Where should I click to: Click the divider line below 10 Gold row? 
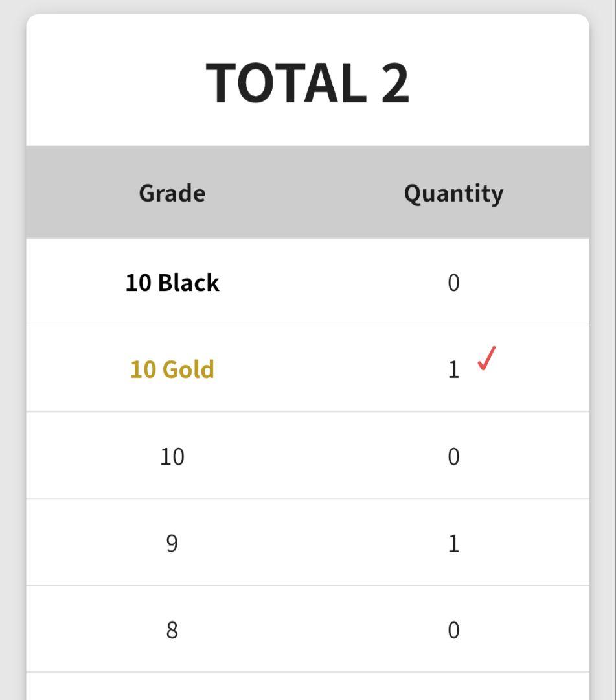click(308, 412)
